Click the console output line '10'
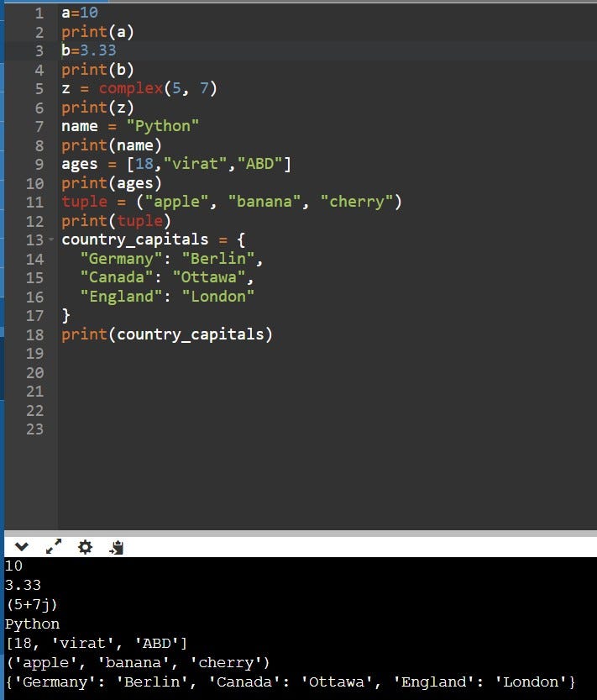Screen dimensions: 597x700 click(13, 566)
